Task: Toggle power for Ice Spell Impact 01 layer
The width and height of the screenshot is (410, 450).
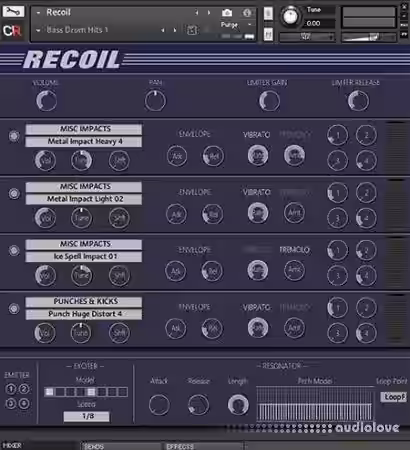Action: (x=14, y=251)
